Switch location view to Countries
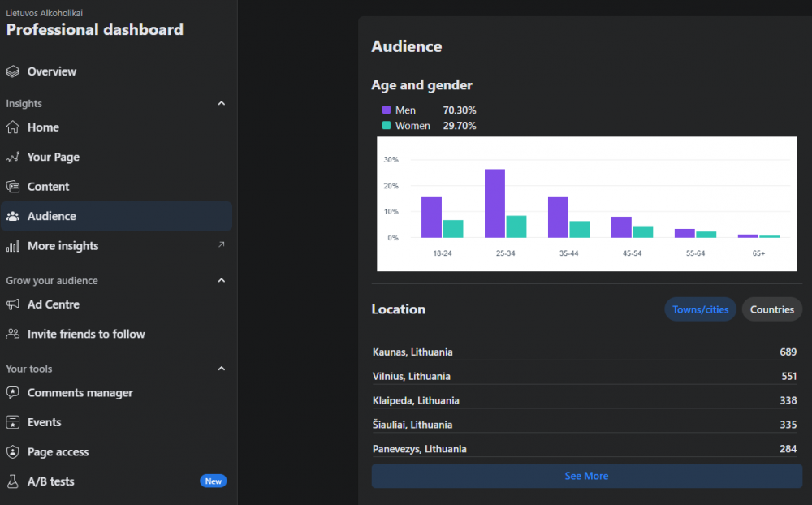812x505 pixels. (x=771, y=309)
